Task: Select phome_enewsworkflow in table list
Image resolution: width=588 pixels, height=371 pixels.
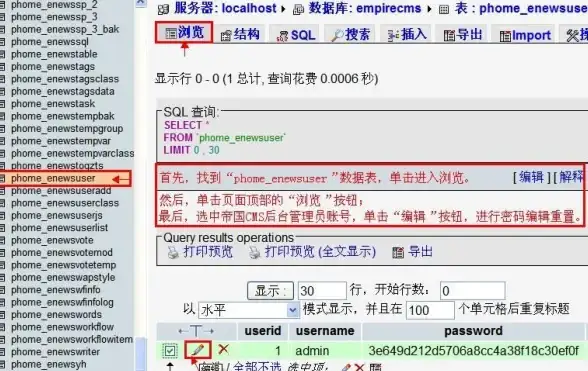Action: coord(62,327)
